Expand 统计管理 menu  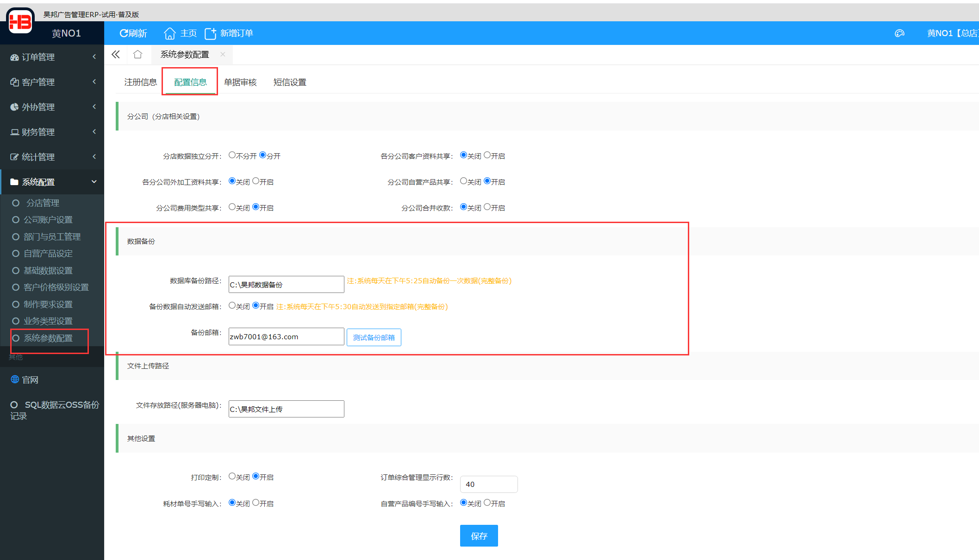click(52, 157)
